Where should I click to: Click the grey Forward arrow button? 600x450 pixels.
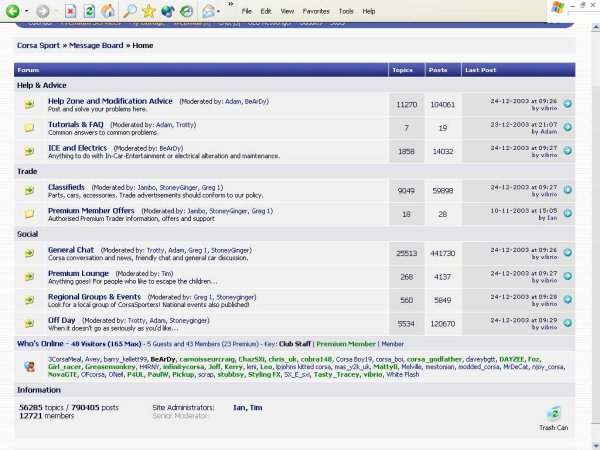[x=43, y=11]
